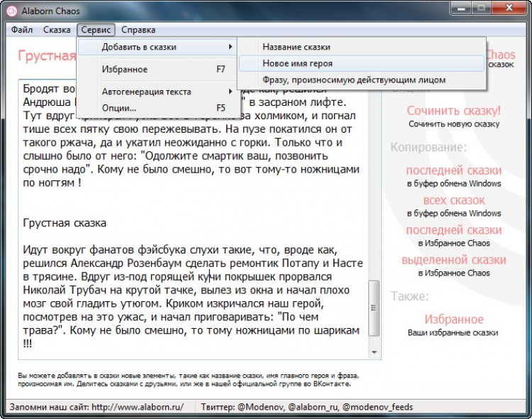The height and width of the screenshot is (419, 532).
Task: Click the hint text 'Вы можете добавлять в сказки...'
Action: point(188,380)
